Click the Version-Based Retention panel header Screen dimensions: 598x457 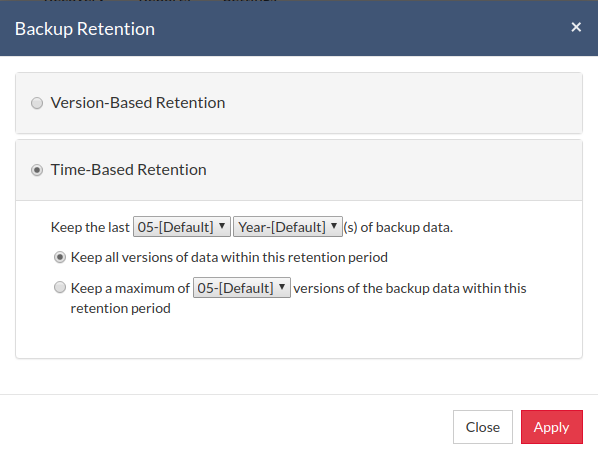pos(299,103)
